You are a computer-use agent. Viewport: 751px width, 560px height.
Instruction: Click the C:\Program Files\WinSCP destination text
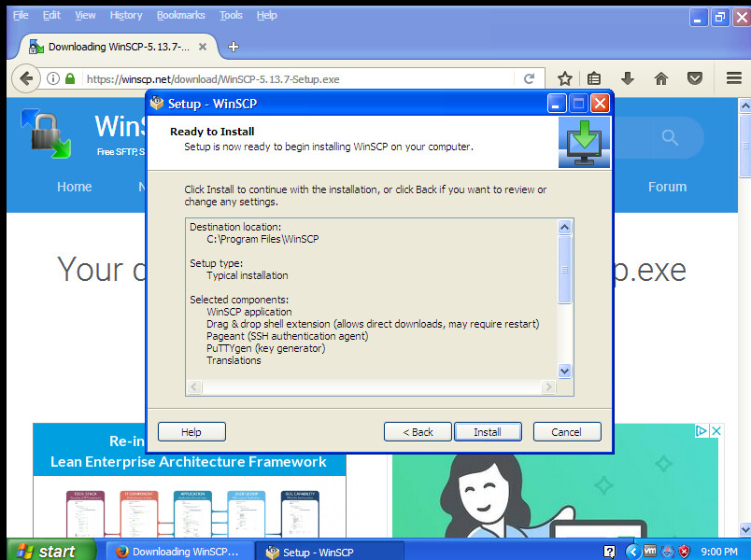click(262, 239)
